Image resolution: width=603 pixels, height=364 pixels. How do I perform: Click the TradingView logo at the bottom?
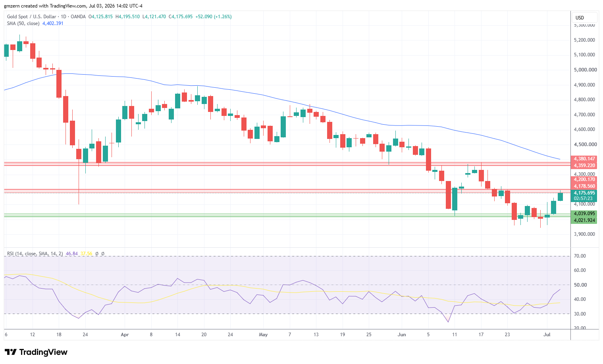click(36, 352)
